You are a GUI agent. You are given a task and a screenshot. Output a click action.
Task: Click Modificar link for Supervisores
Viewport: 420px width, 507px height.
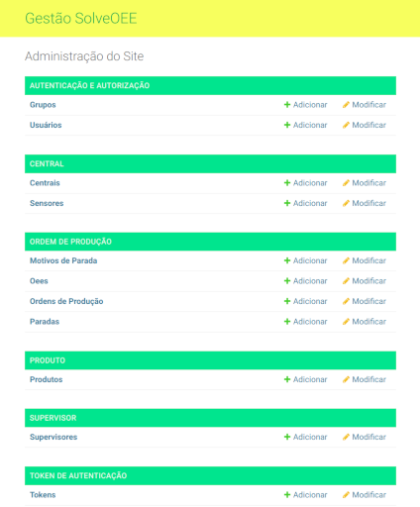pyautogui.click(x=368, y=437)
